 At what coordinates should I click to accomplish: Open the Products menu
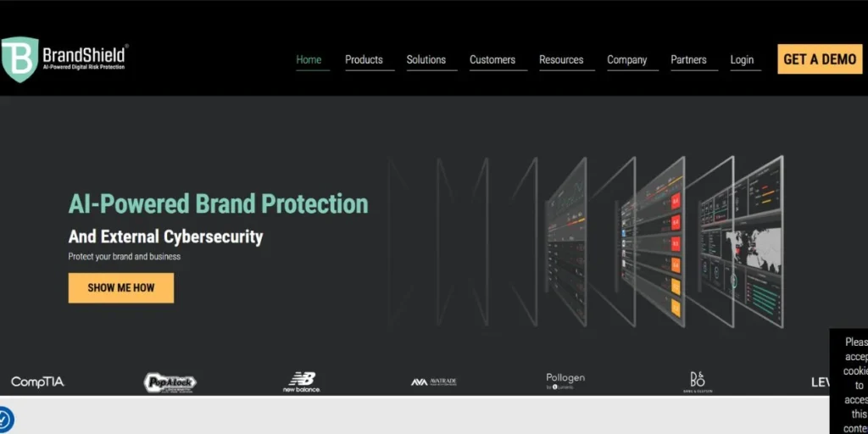(x=364, y=60)
